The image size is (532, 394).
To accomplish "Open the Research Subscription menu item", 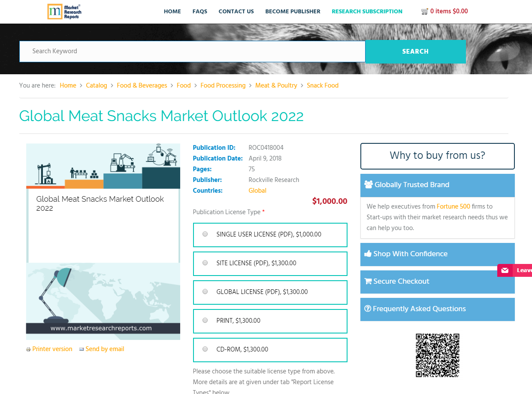I will pyautogui.click(x=367, y=12).
